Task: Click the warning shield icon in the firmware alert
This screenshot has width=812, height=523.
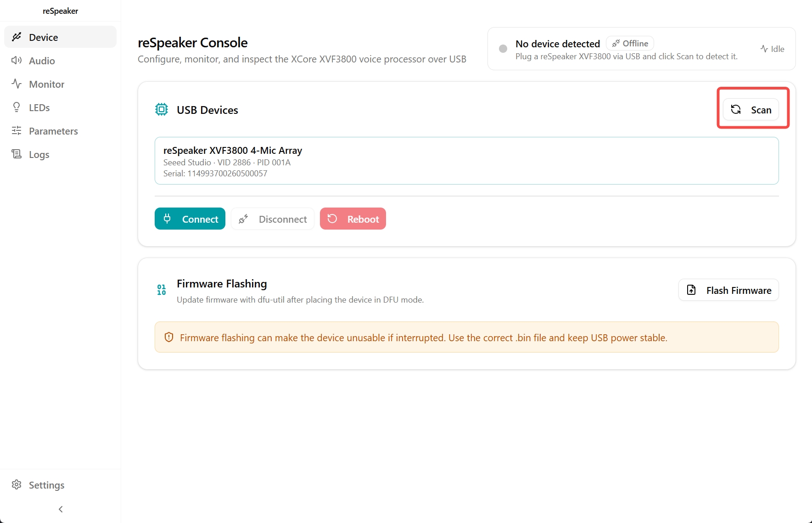Action: click(169, 337)
